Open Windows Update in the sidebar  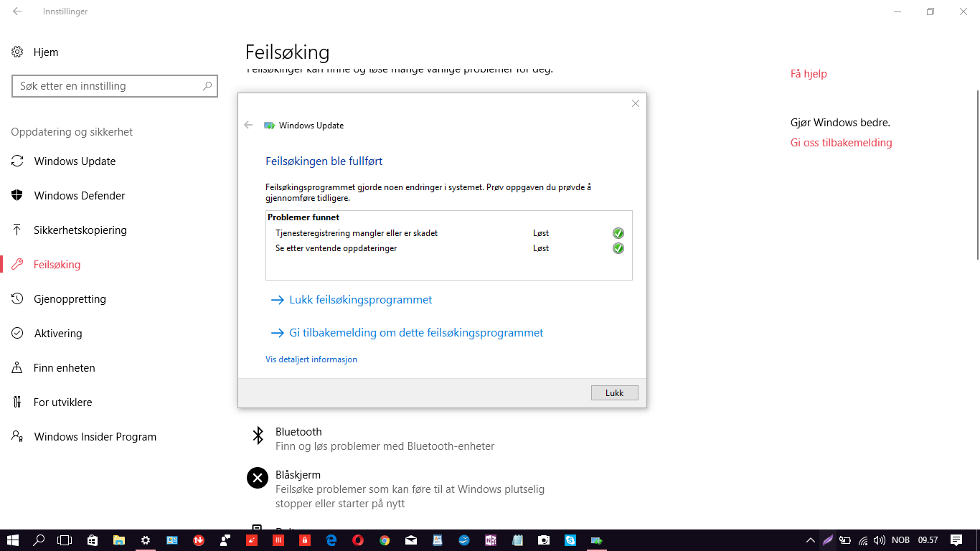pos(75,161)
